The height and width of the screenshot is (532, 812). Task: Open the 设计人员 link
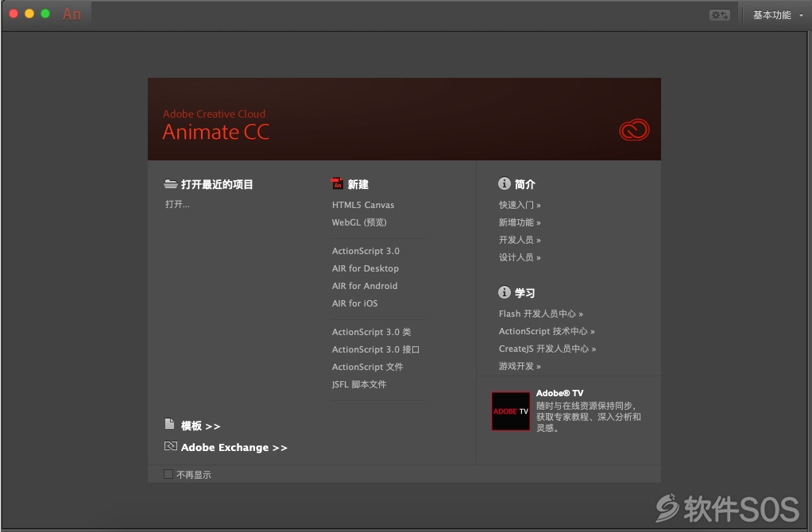click(x=520, y=258)
